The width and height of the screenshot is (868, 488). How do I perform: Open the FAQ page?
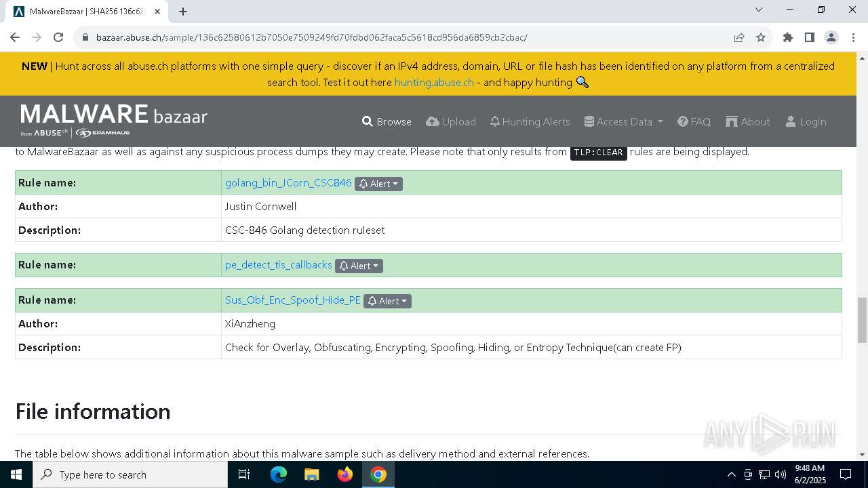[694, 121]
